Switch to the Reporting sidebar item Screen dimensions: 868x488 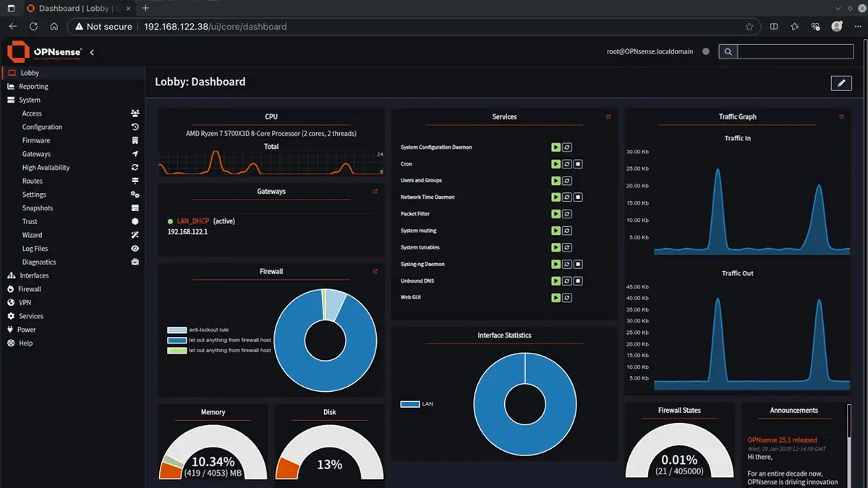coord(33,86)
